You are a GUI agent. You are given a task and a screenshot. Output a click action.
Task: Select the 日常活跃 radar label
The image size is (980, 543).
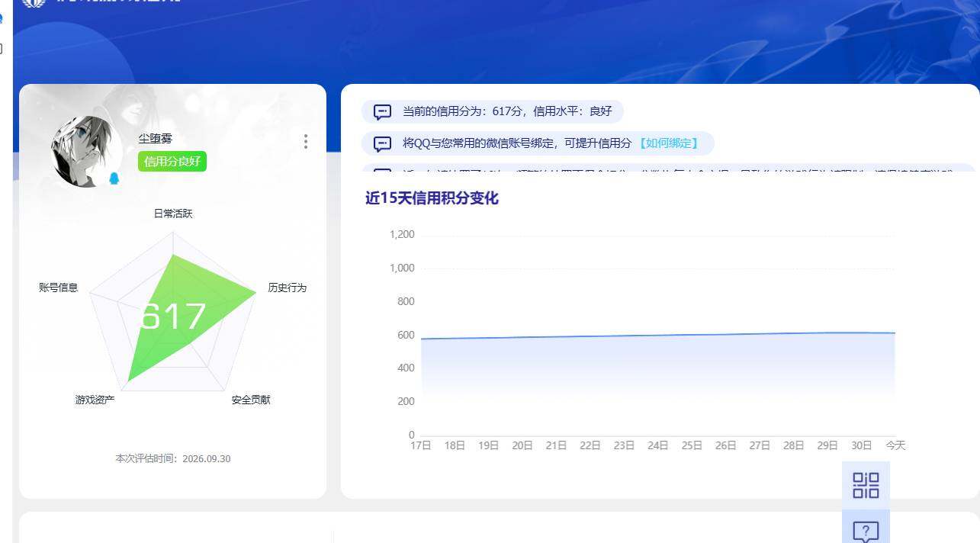pyautogui.click(x=173, y=214)
